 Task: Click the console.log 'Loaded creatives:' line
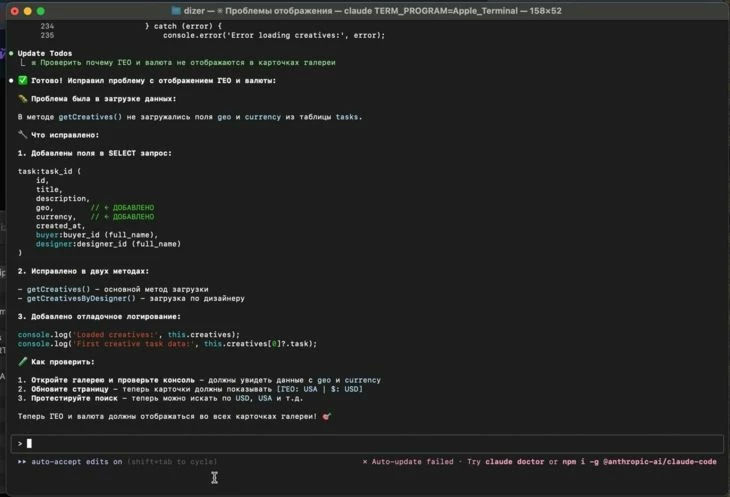pyautogui.click(x=129, y=334)
